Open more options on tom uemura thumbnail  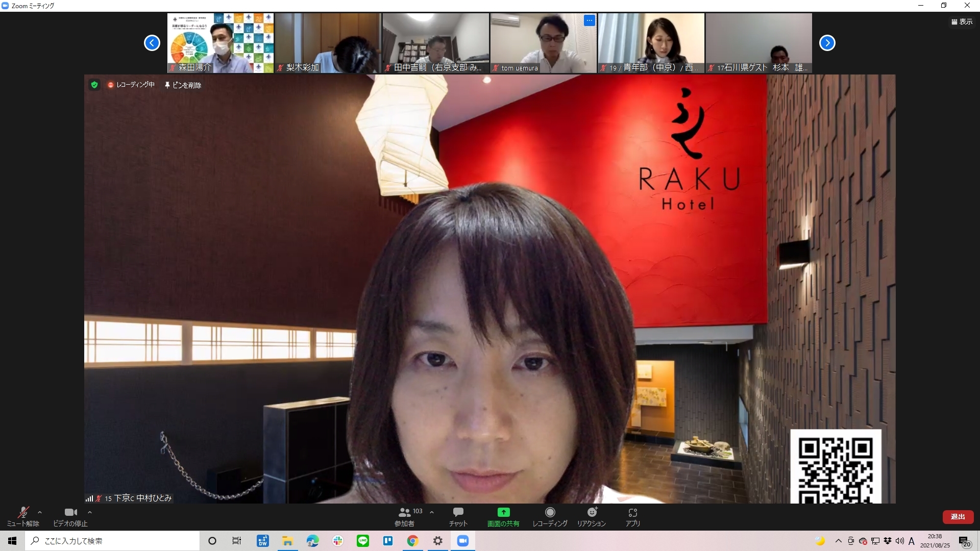tap(590, 21)
